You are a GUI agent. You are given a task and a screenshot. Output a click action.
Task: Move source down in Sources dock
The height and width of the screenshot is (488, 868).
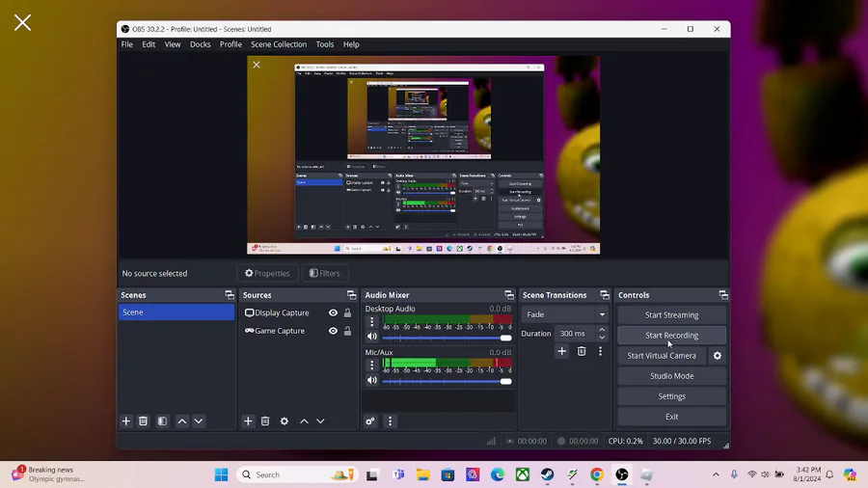click(320, 421)
